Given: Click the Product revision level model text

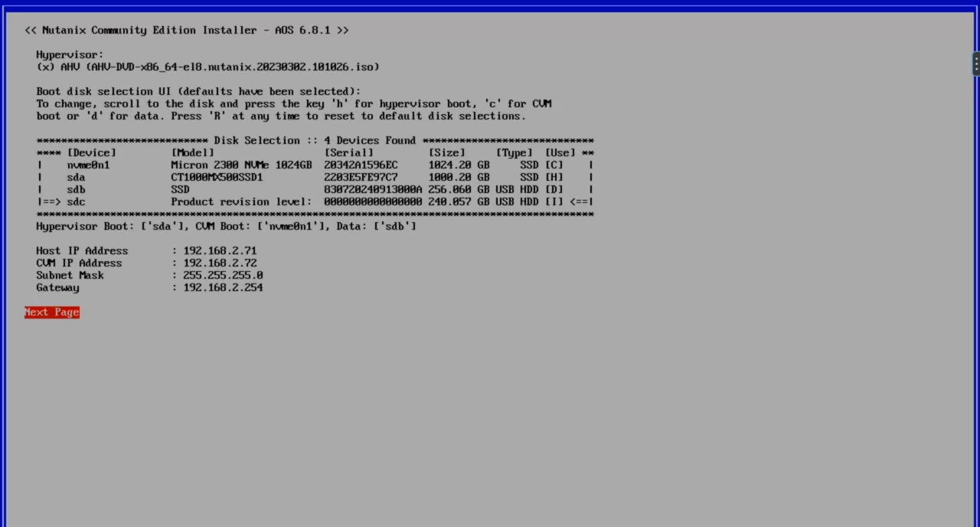Looking at the screenshot, I should pos(241,201).
